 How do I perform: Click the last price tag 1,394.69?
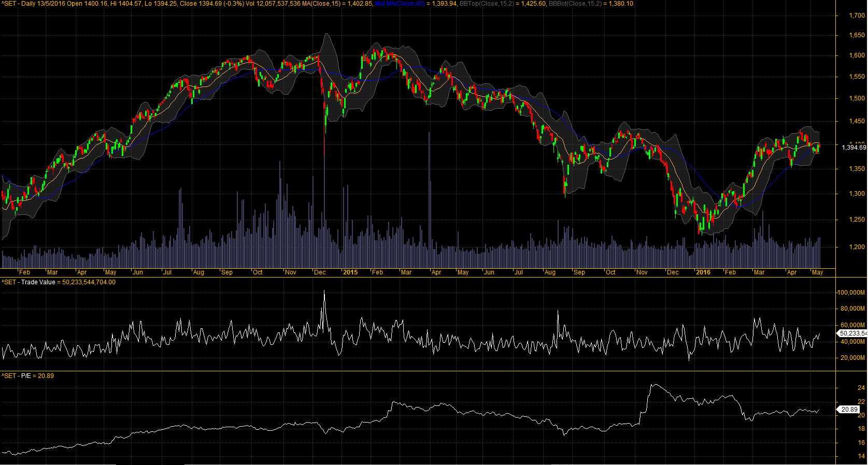tap(853, 148)
